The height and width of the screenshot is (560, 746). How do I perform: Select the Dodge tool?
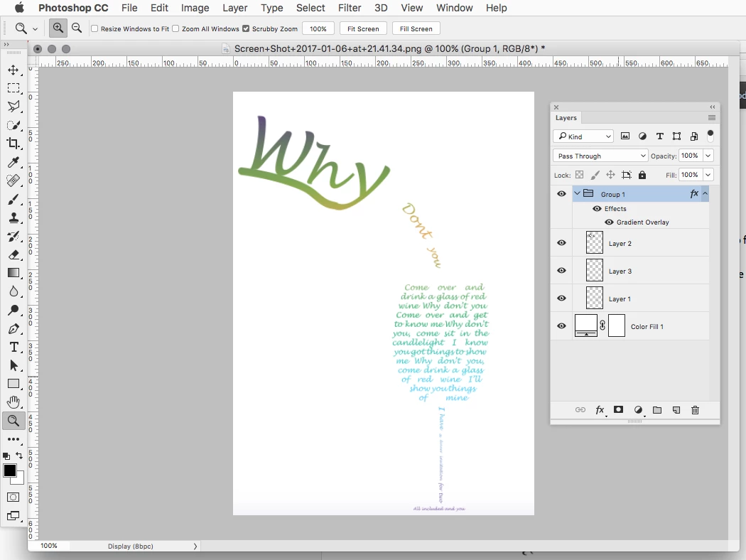(x=13, y=311)
